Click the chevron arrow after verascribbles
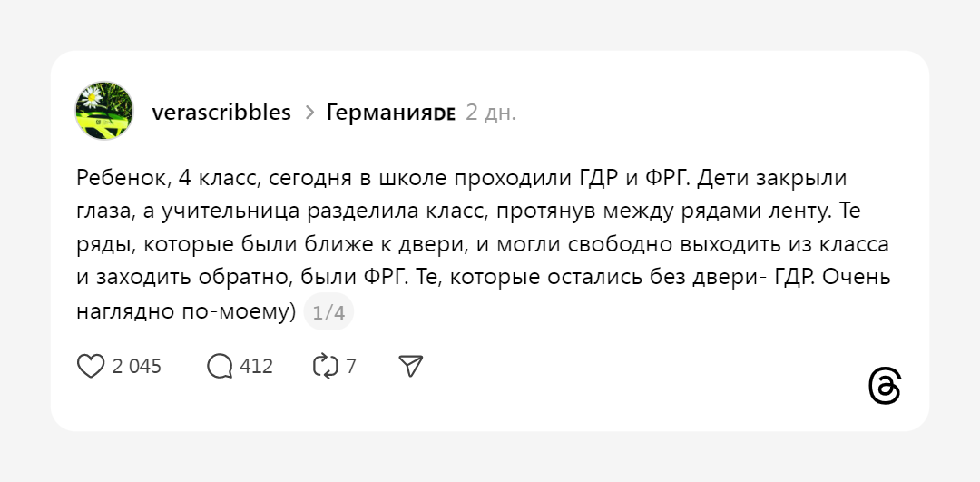The width and height of the screenshot is (980, 482). [309, 113]
